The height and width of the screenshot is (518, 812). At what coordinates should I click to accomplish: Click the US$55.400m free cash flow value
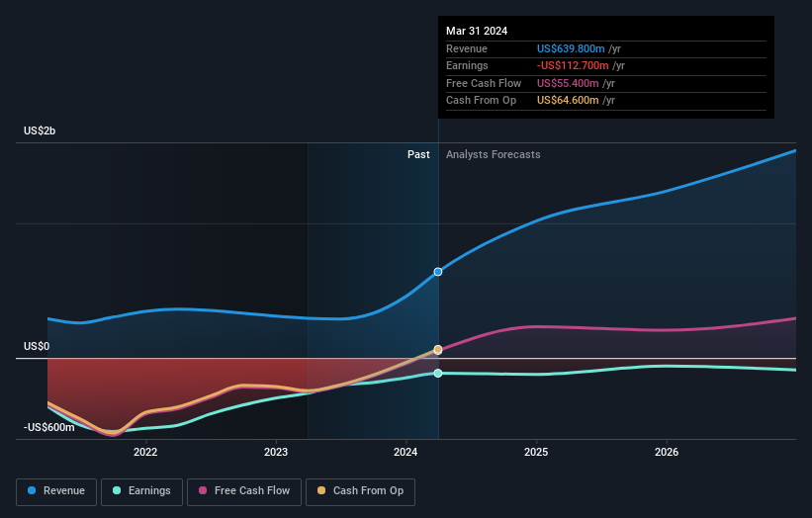pos(568,83)
